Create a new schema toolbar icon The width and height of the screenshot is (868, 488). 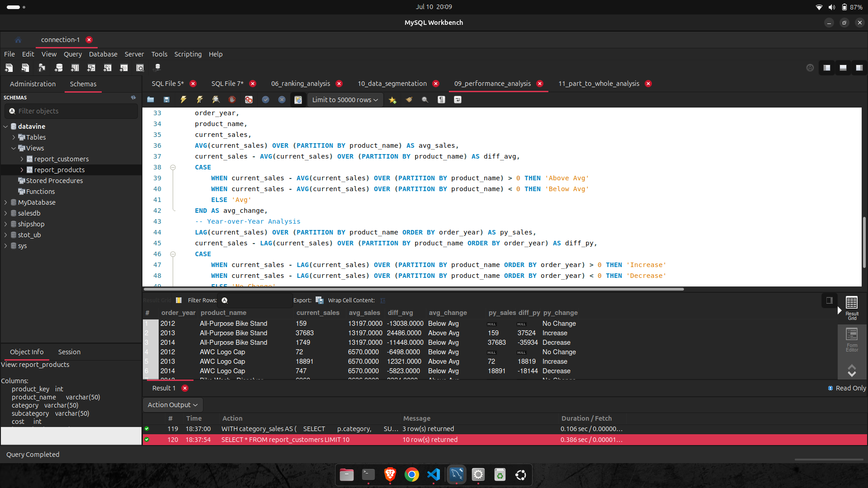[x=59, y=68]
